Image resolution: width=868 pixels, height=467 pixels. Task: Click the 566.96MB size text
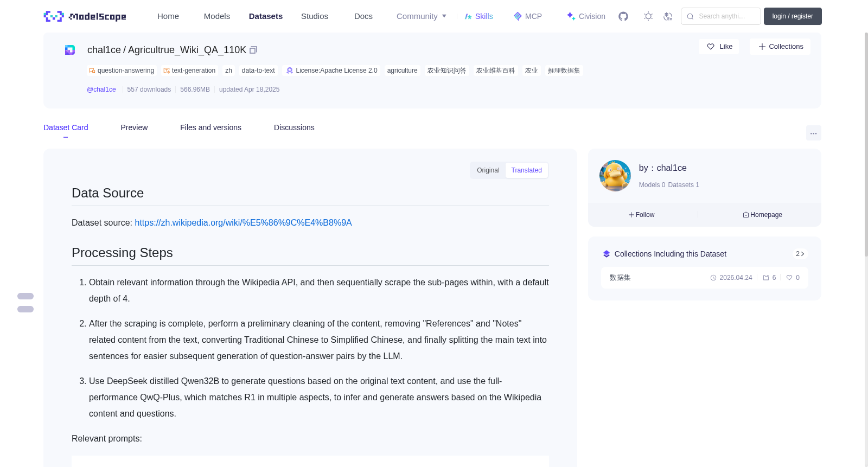[195, 89]
